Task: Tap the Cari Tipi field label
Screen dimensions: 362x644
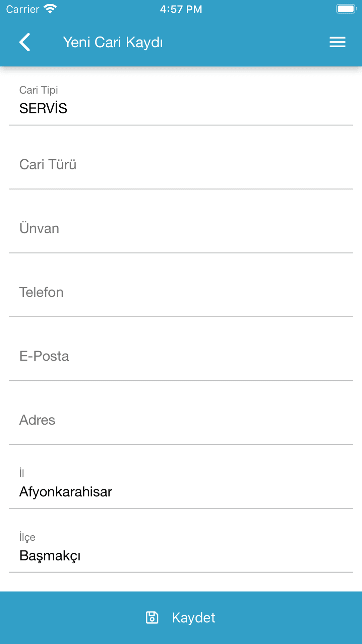Action: (x=39, y=90)
